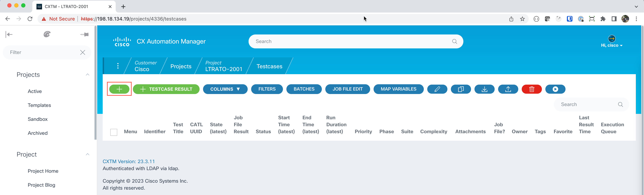Clear the sidebar Filter with X icon
This screenshot has width=644, height=195.
tap(82, 52)
